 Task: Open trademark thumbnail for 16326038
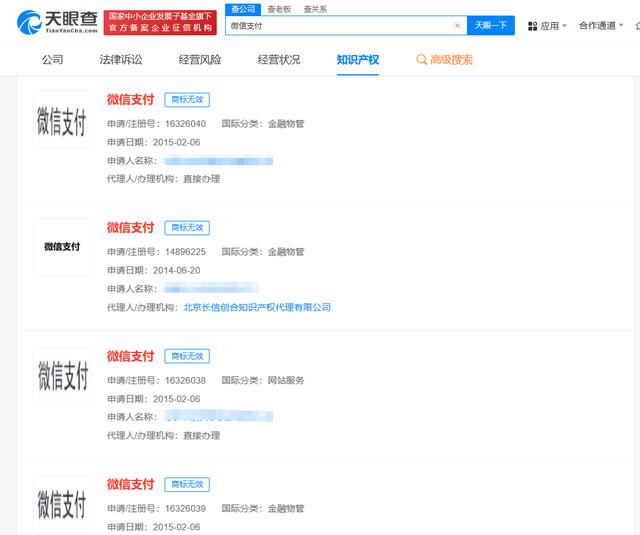pos(61,376)
